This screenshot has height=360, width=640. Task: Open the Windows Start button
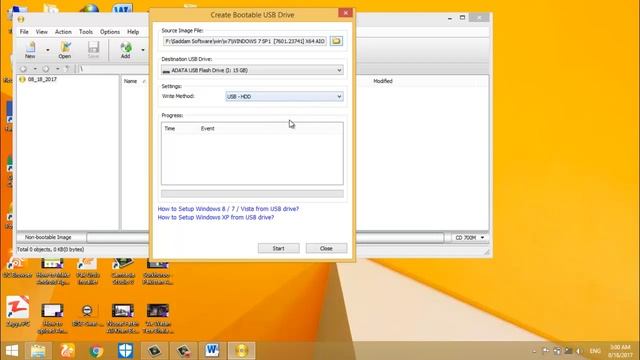click(12, 351)
